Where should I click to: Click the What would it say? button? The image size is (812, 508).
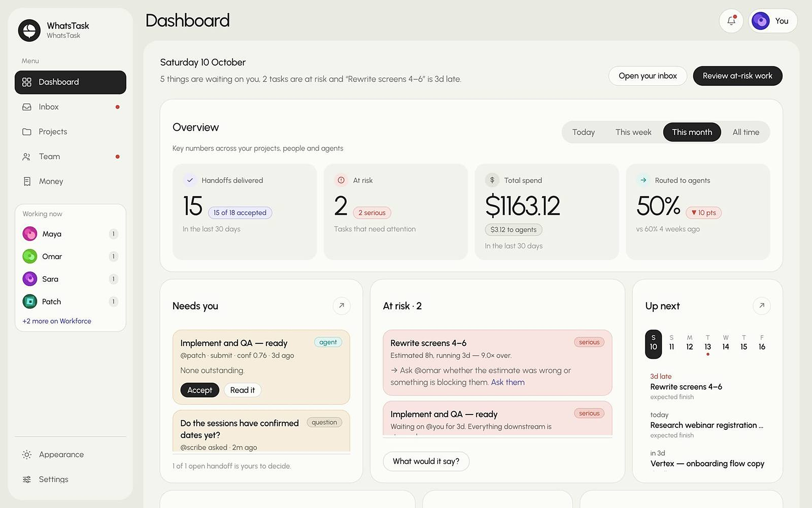pos(426,461)
